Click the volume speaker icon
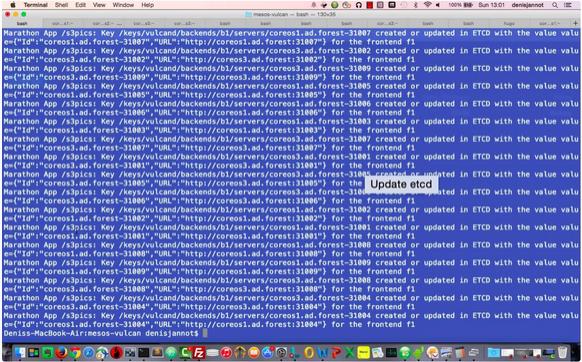This screenshot has width=582, height=362. point(438,5)
